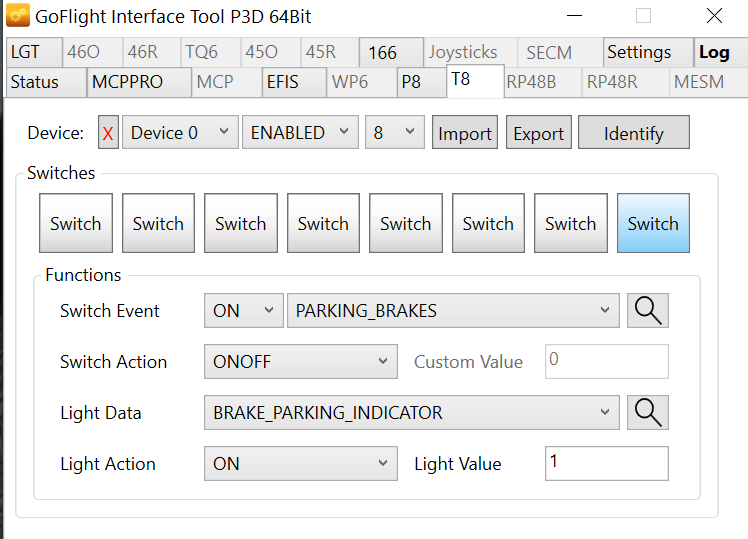Click the search icon next to Light Data
The height and width of the screenshot is (539, 748).
click(x=648, y=413)
